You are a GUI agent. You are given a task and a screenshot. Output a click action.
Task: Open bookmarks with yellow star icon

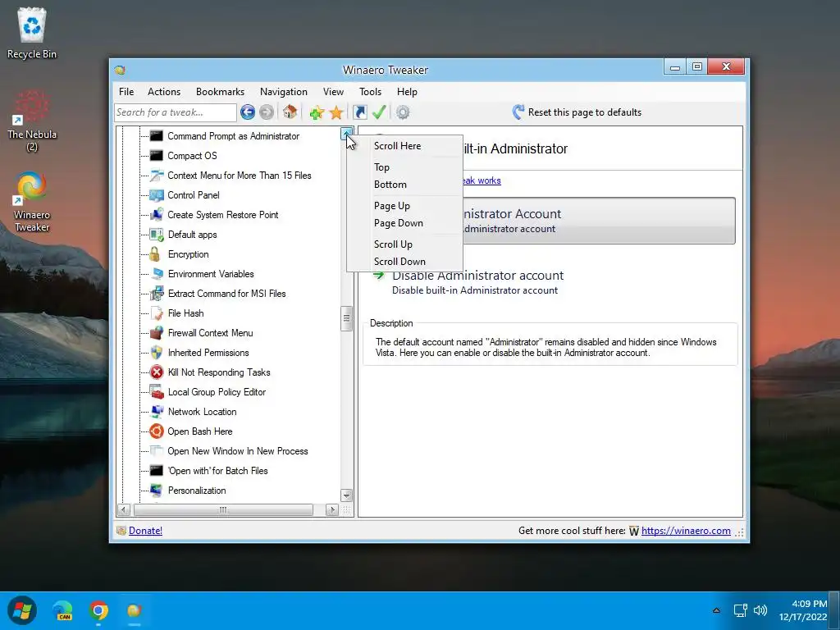(x=336, y=112)
